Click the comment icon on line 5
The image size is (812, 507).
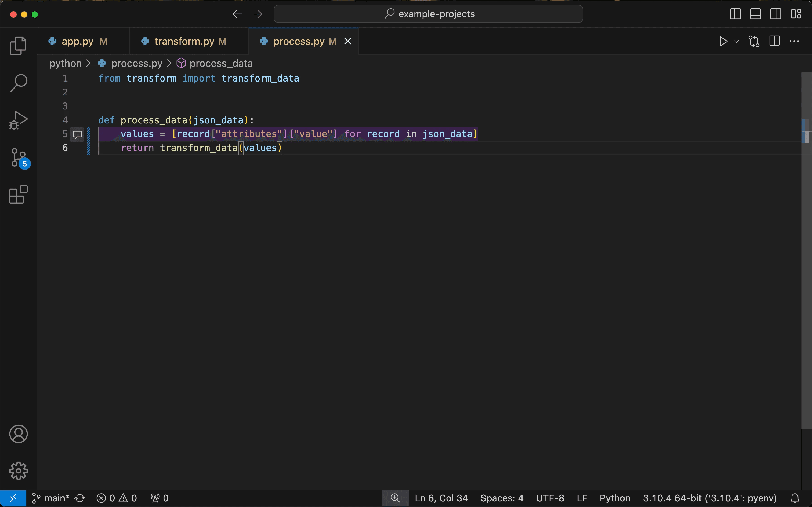[77, 134]
